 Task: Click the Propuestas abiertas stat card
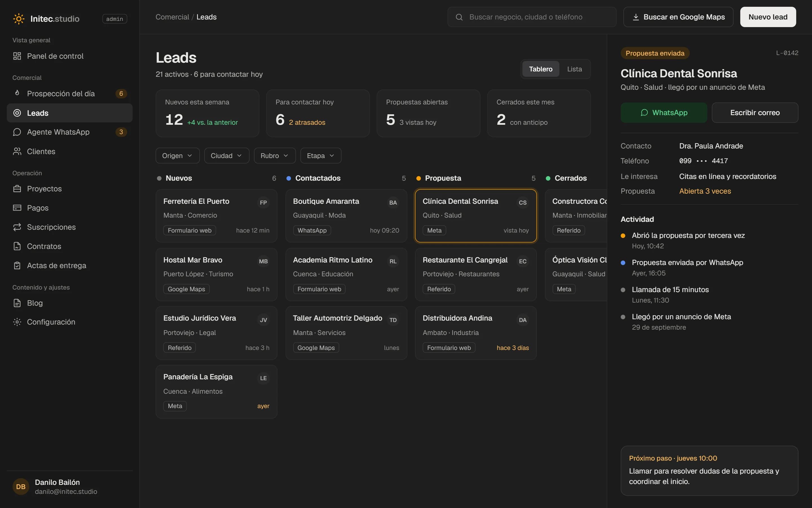(x=428, y=113)
